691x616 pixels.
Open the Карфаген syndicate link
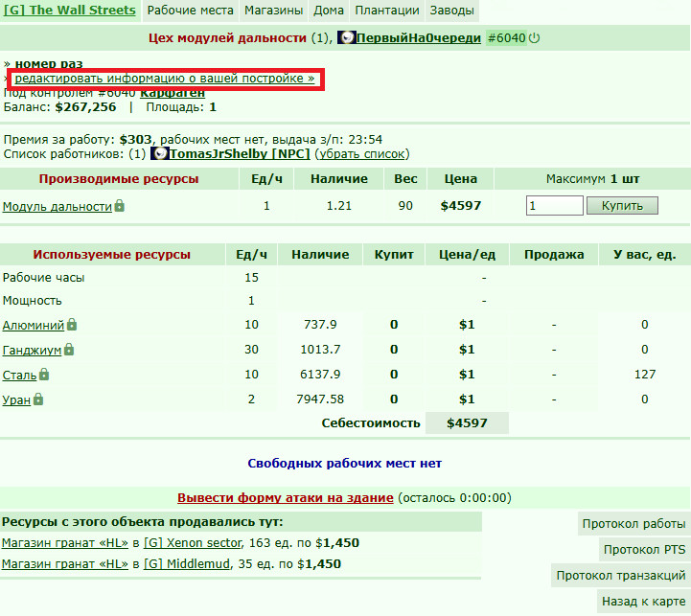pos(173,93)
